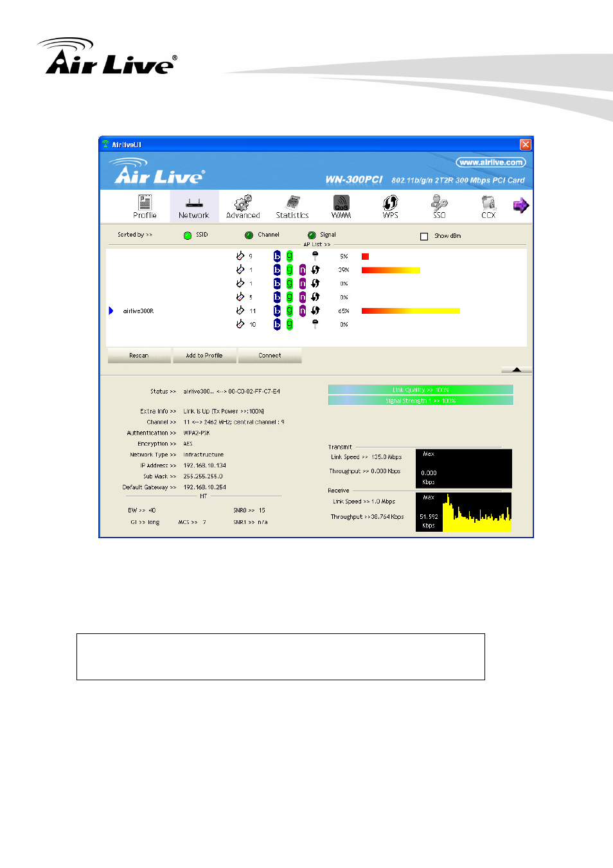Viewport: 613px width, 868px height.
Task: Click the key security icon in channel 9 row
Action: [315, 256]
